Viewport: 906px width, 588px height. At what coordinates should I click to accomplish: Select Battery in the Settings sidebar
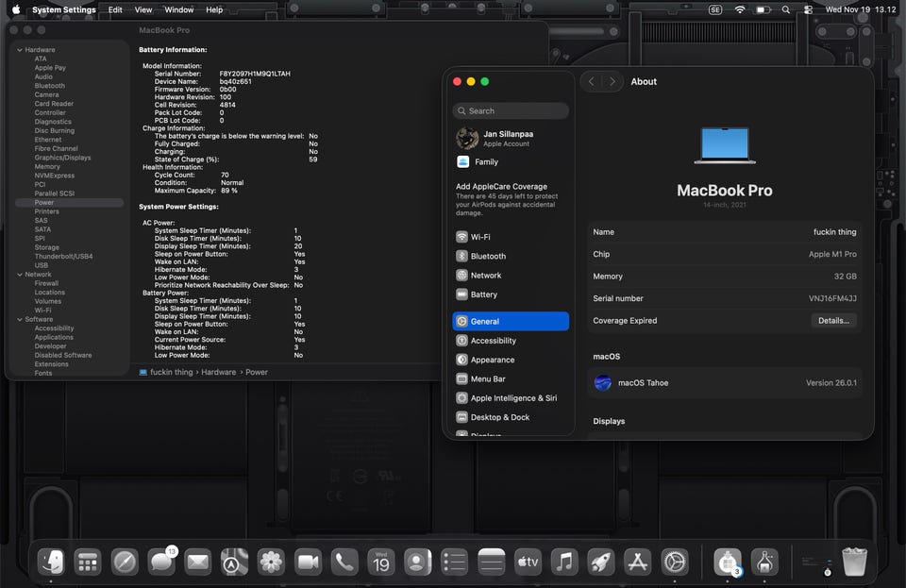pyautogui.click(x=483, y=294)
